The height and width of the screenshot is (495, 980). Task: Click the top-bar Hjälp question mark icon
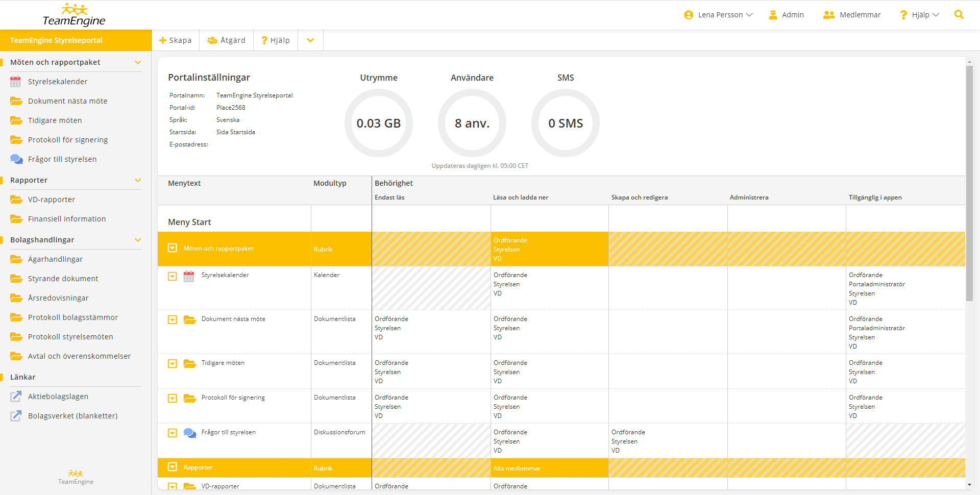tap(903, 15)
